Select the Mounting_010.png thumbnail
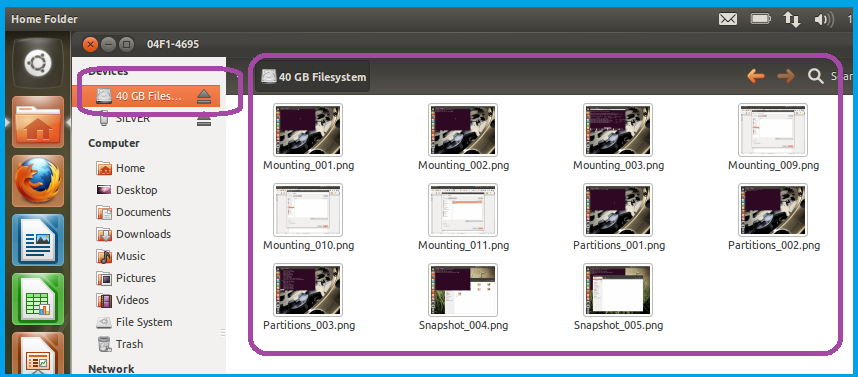 pyautogui.click(x=308, y=210)
